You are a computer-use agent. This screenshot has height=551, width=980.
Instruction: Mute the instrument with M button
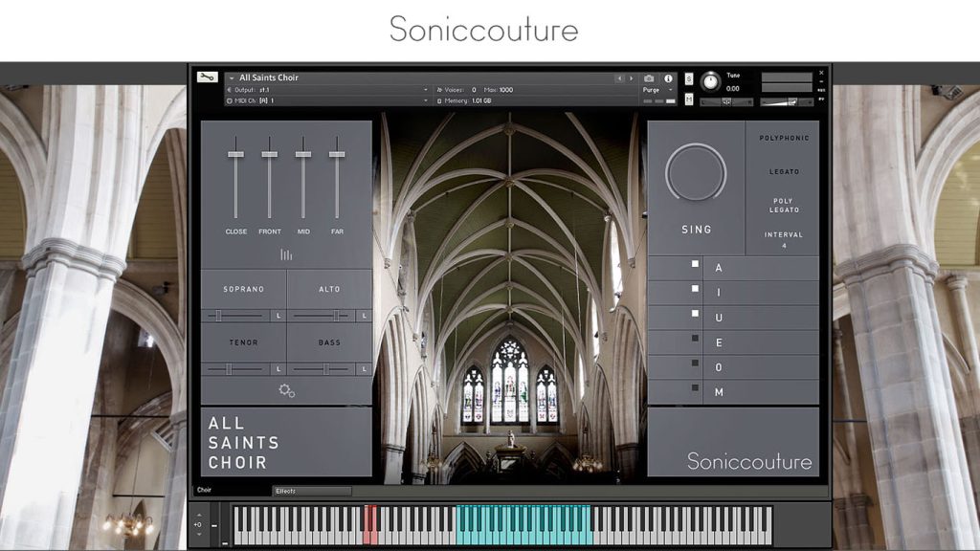click(689, 99)
